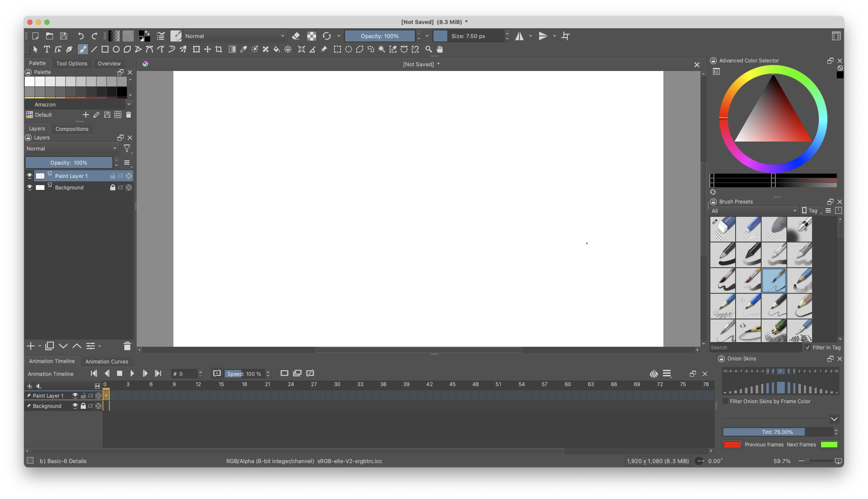This screenshot has width=868, height=499.
Task: Select the Rectangle tool
Action: click(105, 49)
